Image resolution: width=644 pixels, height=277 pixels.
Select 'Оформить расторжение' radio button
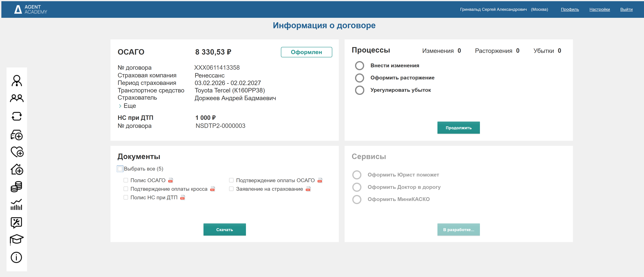pyautogui.click(x=360, y=78)
